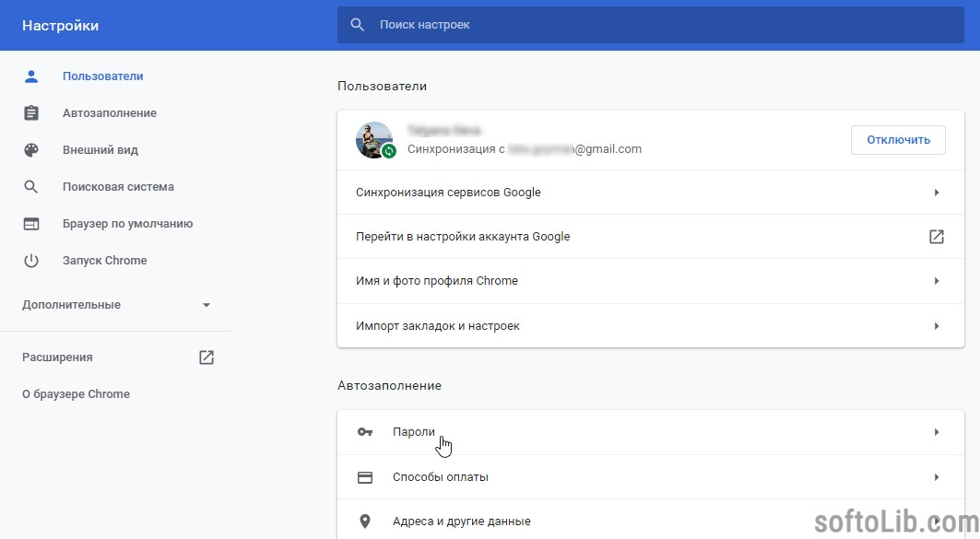Go to Браузер по умолчанию in sidebar
The image size is (980, 539).
127,224
